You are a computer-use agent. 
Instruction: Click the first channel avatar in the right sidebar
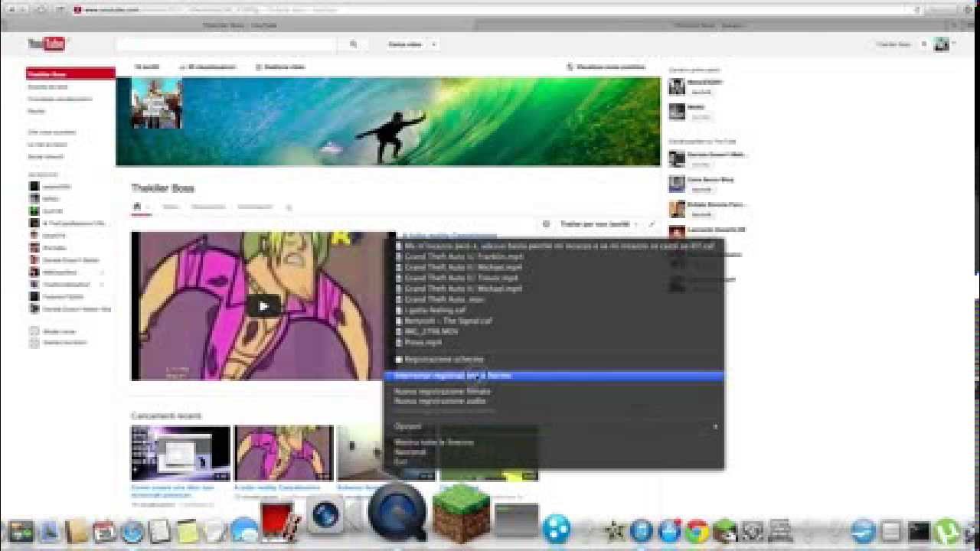677,86
